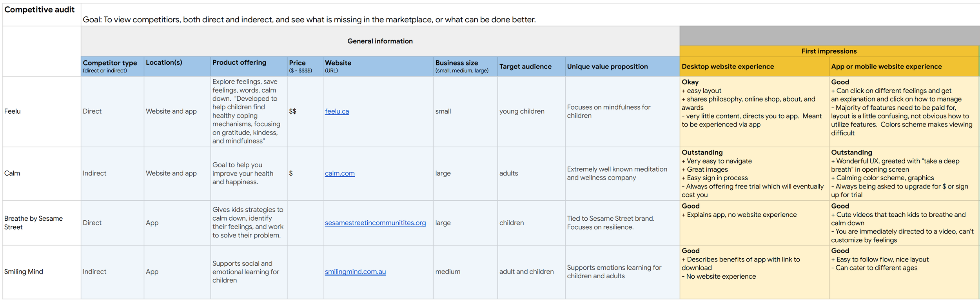Select Feelu's Good mobile experience cell
Image resolution: width=980 pixels, height=301 pixels.
[x=904, y=111]
